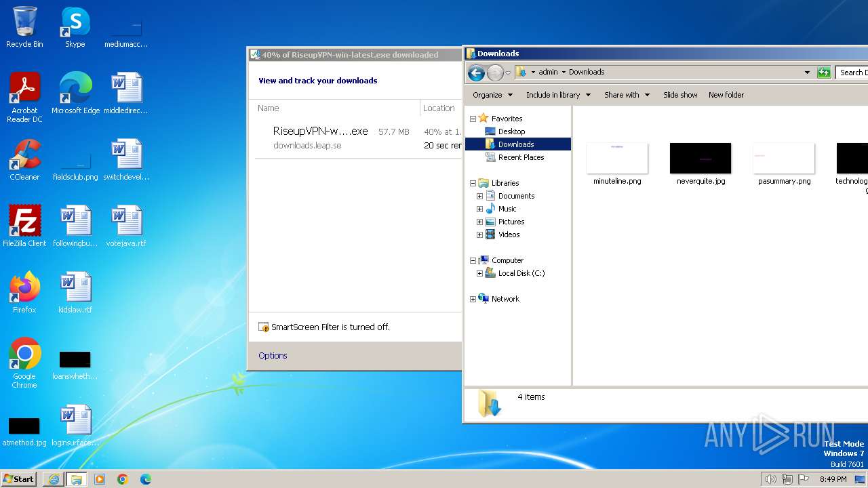The image size is (868, 488).
Task: Open Edge from the taskbar
Action: pyautogui.click(x=146, y=479)
